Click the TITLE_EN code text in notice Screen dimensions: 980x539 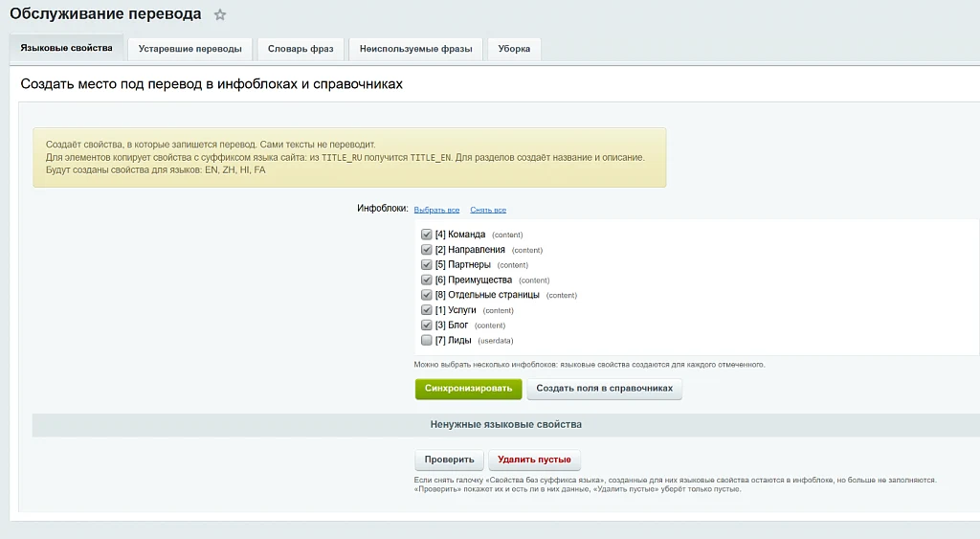(x=430, y=158)
